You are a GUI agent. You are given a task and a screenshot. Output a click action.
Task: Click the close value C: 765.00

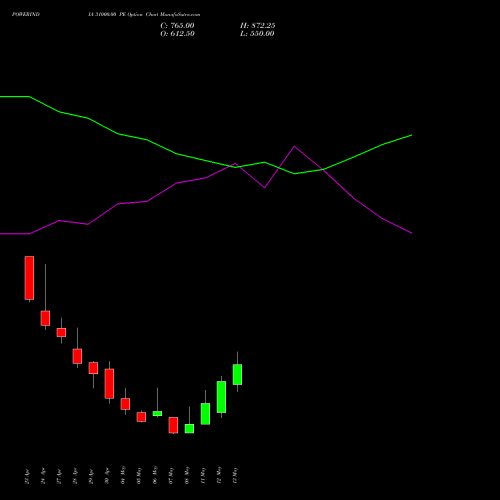(177, 26)
